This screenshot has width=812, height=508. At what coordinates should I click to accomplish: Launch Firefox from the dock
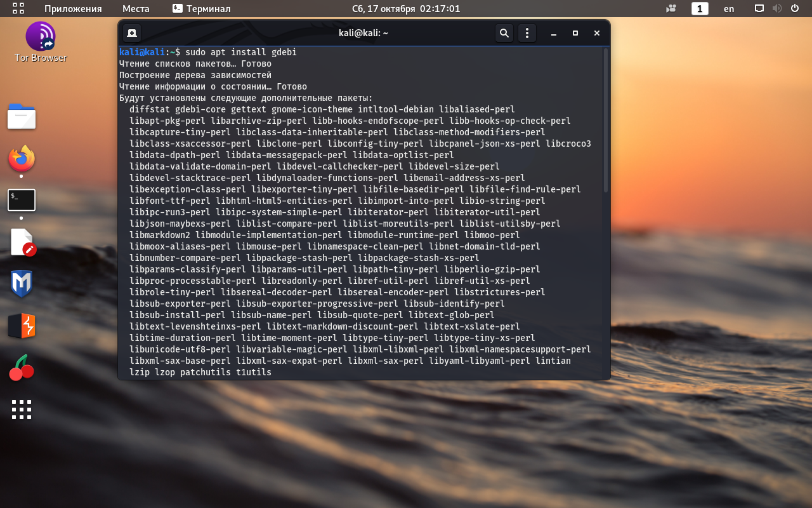pyautogui.click(x=22, y=159)
